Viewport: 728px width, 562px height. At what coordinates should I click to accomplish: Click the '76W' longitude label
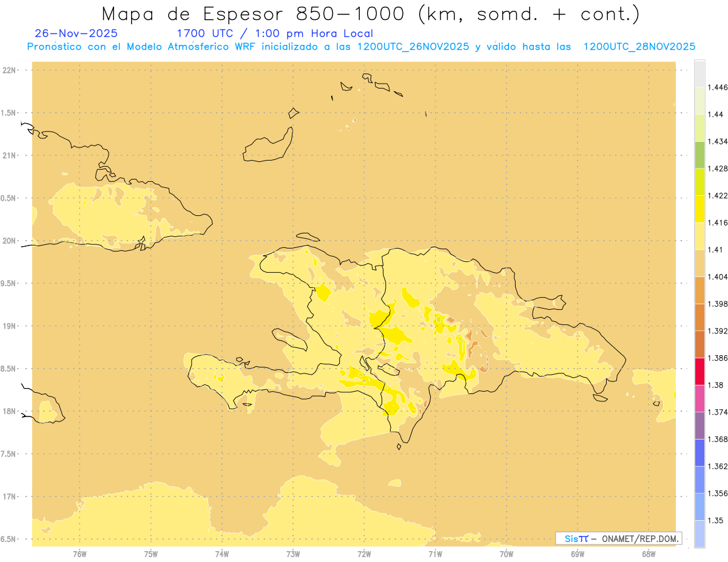(x=79, y=554)
